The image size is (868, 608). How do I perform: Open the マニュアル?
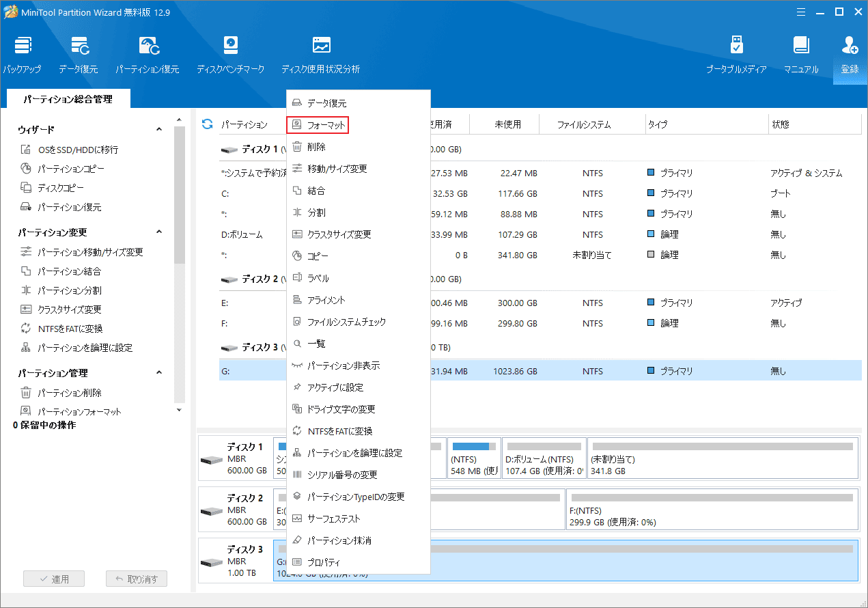(x=801, y=56)
